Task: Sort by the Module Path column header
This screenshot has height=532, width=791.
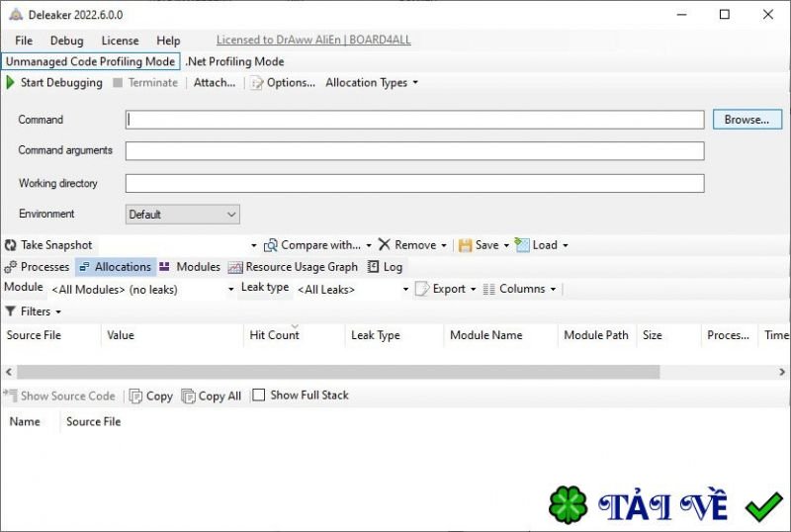Action: [x=596, y=335]
